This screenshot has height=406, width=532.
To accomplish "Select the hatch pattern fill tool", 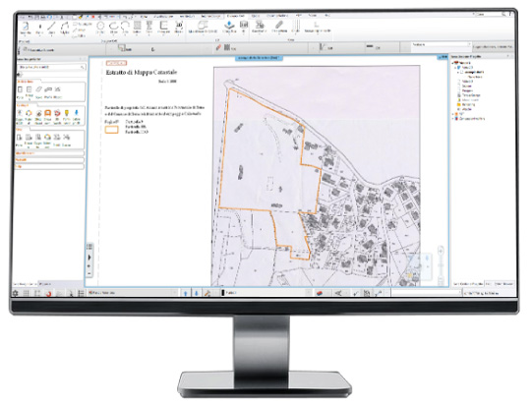I will (x=137, y=27).
